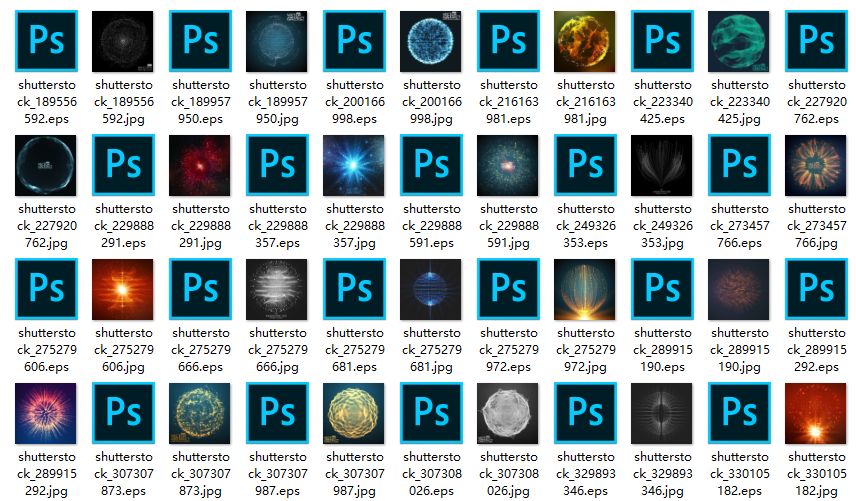Viewport: 856px width, 501px height.
Task: Select the Ps icon for shutterstock_329893346.eps
Action: click(x=585, y=413)
